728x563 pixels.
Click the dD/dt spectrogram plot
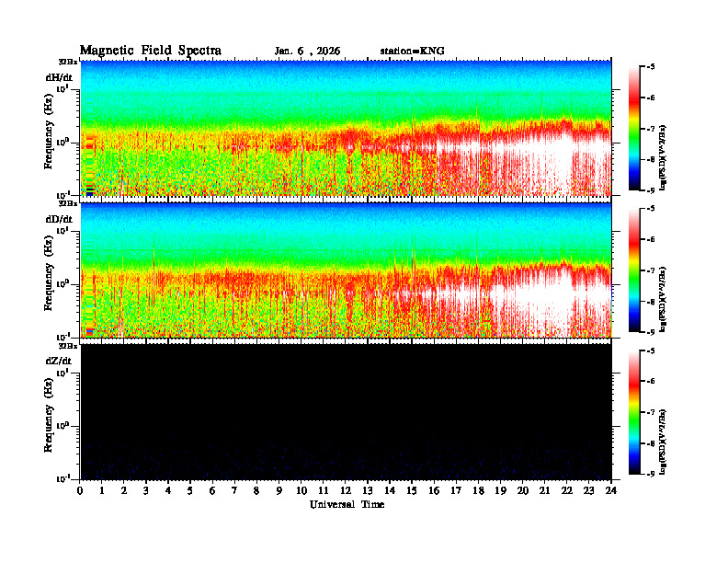pos(346,270)
